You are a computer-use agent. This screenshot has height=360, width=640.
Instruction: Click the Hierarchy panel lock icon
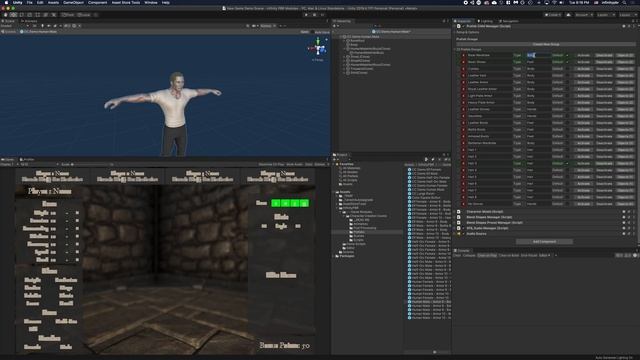[x=444, y=21]
